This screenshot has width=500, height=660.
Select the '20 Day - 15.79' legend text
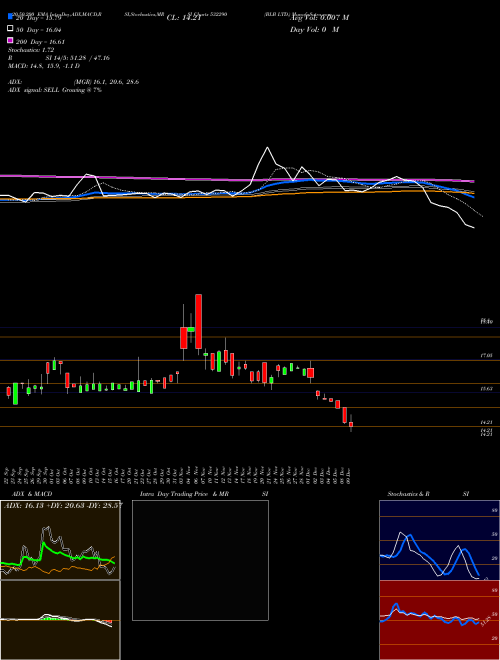coord(40,18)
